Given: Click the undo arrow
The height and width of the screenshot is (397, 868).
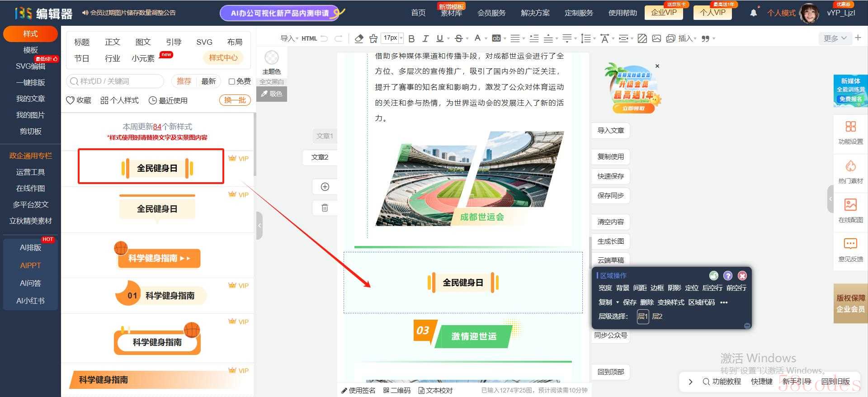Looking at the screenshot, I should click(324, 38).
